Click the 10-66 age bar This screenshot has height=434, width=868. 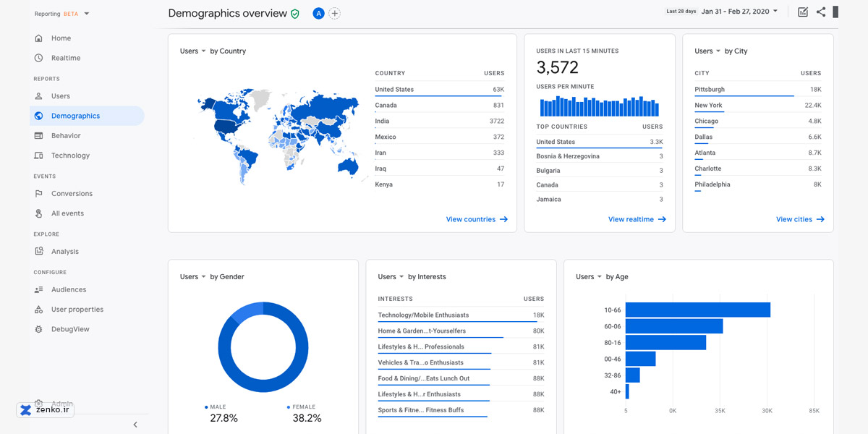[697, 310]
